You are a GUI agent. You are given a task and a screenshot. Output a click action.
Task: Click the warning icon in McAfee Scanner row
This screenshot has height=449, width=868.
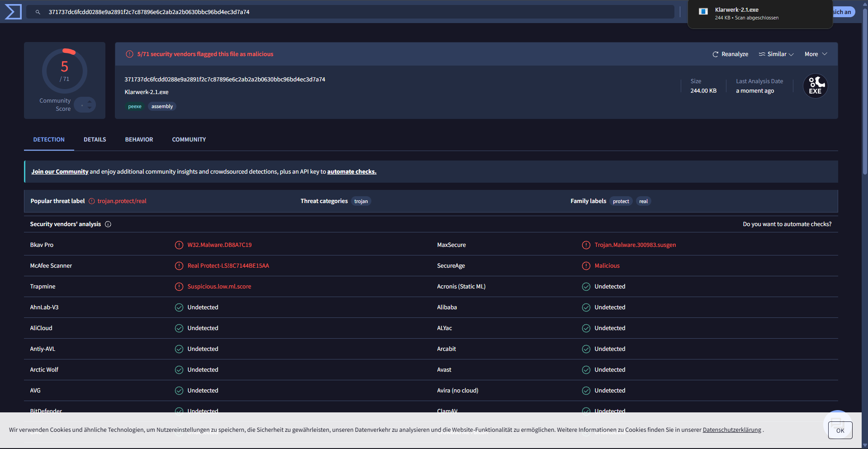(x=179, y=266)
